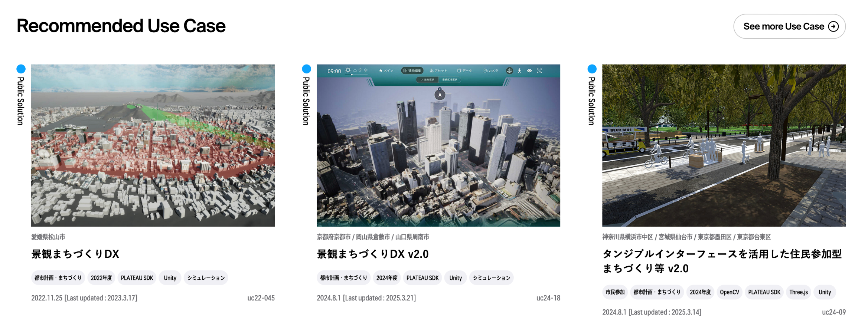This screenshot has width=868, height=329.
Task: Click Unity tag on the third card
Action: [825, 292]
